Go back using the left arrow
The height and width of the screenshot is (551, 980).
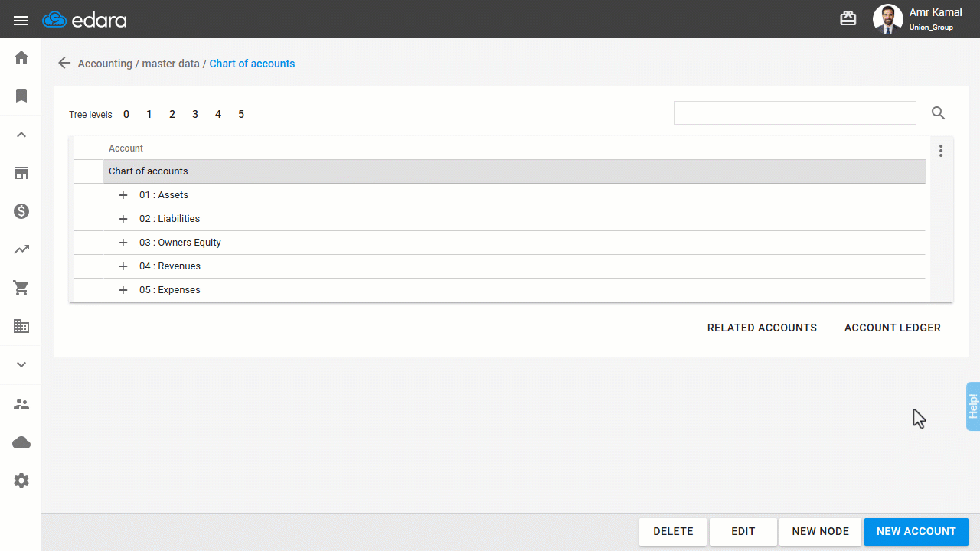pos(64,64)
